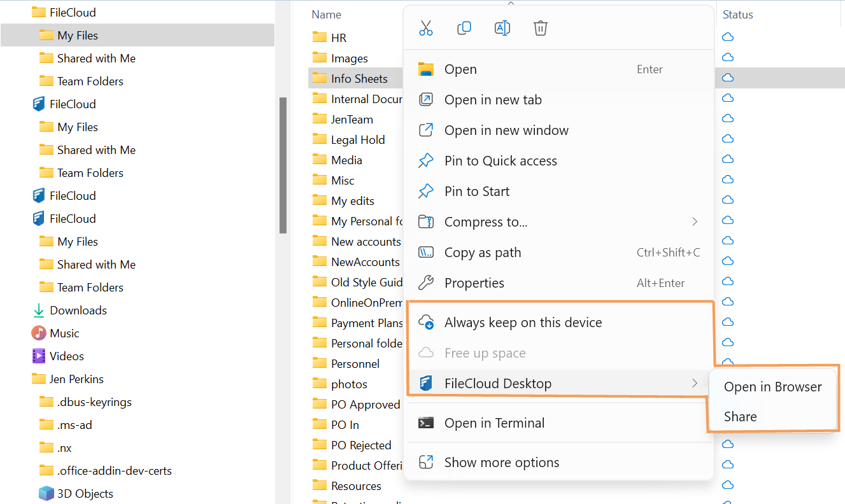The height and width of the screenshot is (504, 845).
Task: Click the Cut scissors icon
Action: point(426,28)
